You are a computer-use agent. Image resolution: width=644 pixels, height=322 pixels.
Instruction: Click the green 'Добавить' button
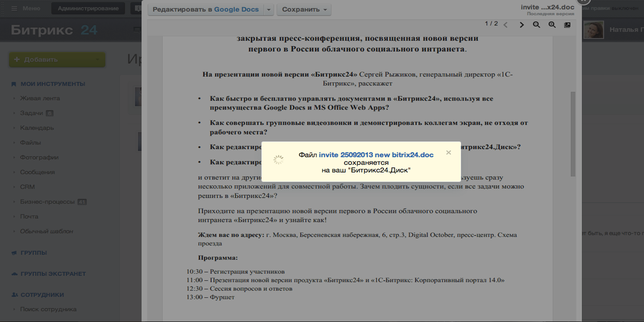click(57, 59)
